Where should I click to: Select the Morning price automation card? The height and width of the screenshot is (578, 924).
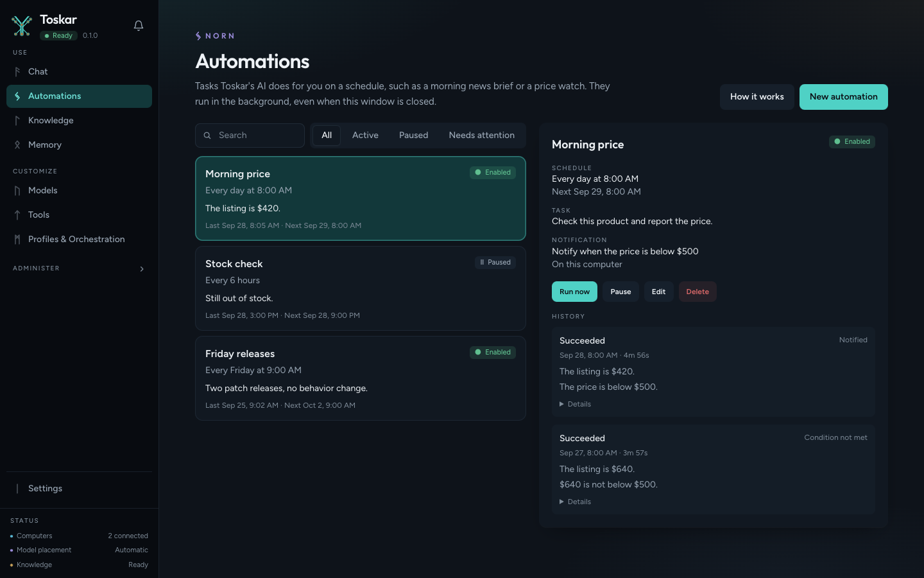[x=361, y=198]
